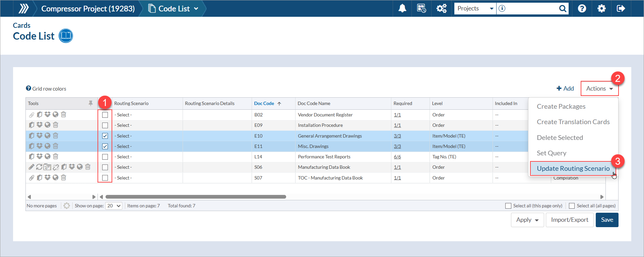Click trash icon in B02 row
This screenshot has height=257, width=644.
click(64, 115)
